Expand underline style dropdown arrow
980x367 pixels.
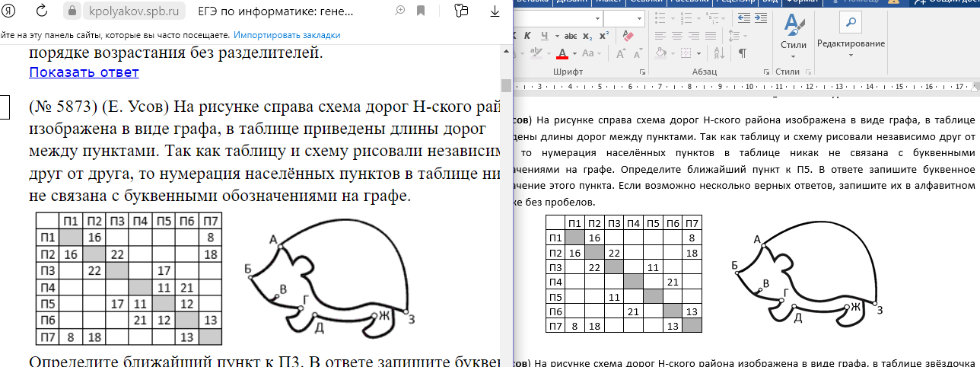tap(557, 36)
